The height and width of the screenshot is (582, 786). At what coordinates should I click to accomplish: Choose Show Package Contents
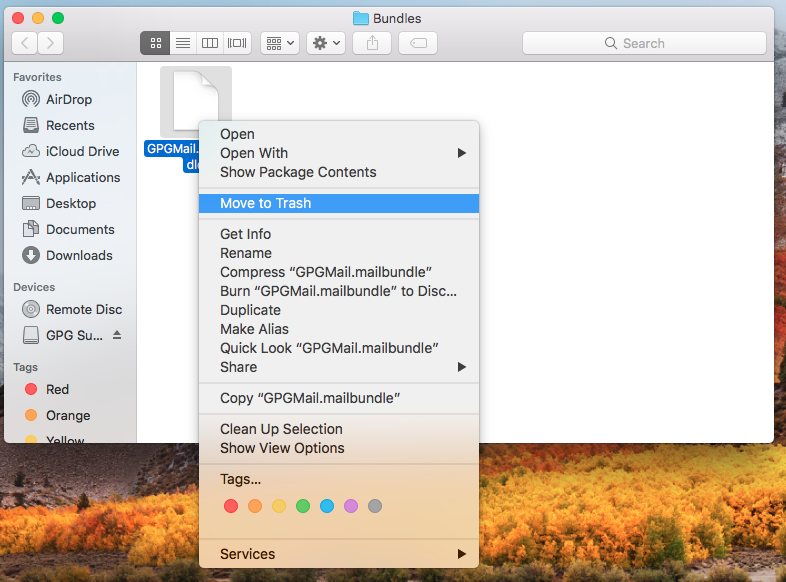pos(339,172)
